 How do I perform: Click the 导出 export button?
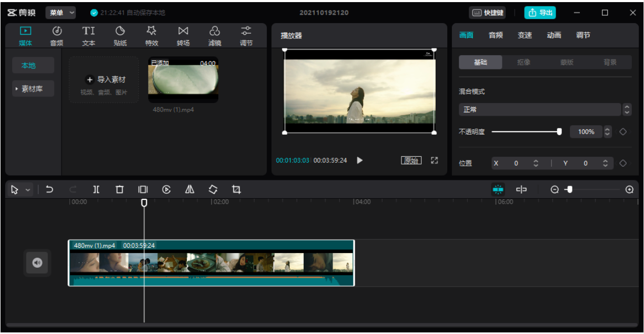pyautogui.click(x=540, y=13)
